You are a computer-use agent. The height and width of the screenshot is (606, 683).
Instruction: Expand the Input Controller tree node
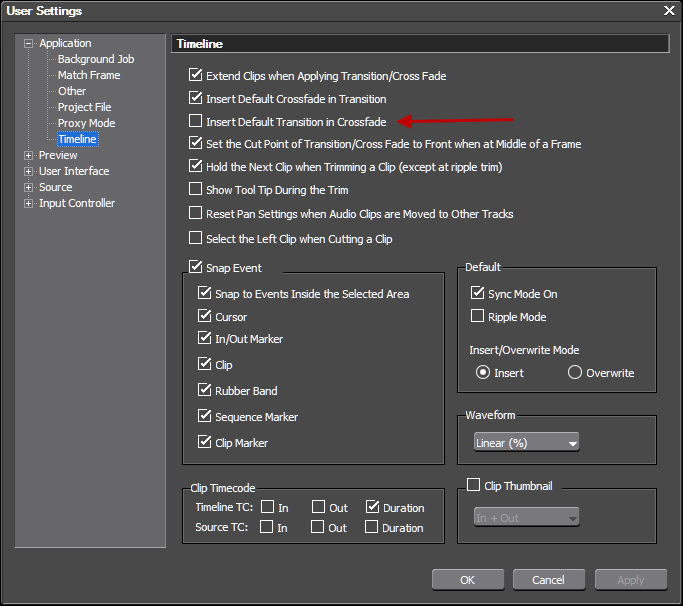point(29,203)
